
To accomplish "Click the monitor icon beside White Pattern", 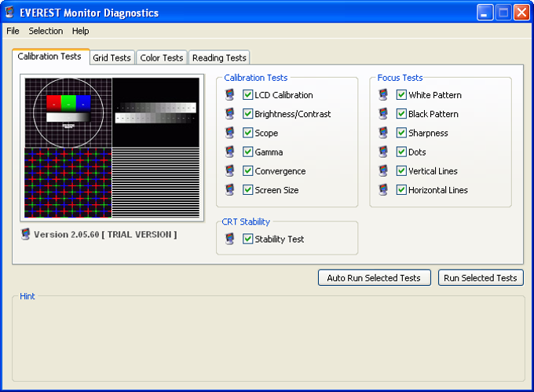I will point(383,95).
